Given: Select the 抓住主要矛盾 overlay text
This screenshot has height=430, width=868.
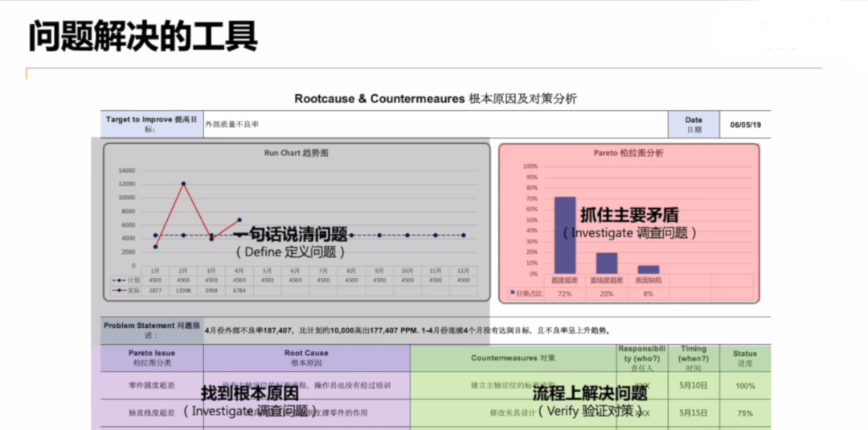Looking at the screenshot, I should (629, 215).
